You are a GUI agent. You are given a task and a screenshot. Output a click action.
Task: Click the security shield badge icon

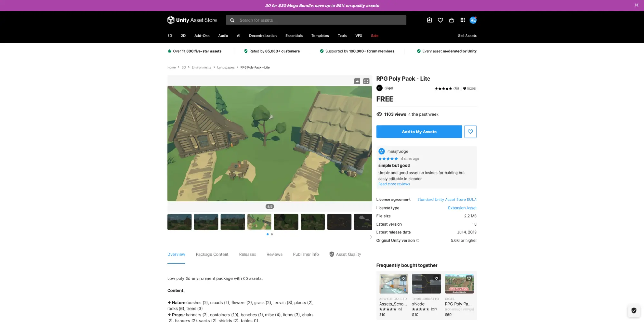[634, 310]
